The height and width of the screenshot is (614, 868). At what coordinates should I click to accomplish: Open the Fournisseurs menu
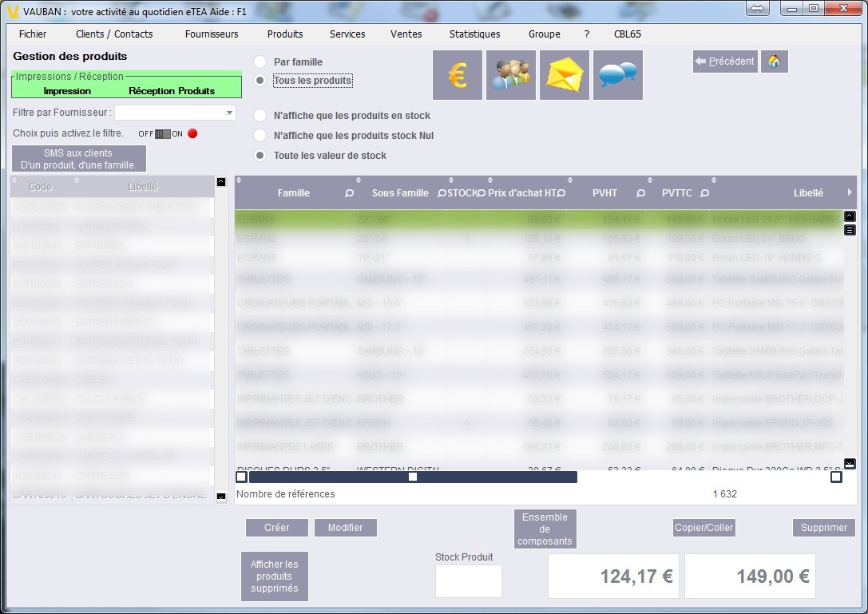pyautogui.click(x=212, y=34)
